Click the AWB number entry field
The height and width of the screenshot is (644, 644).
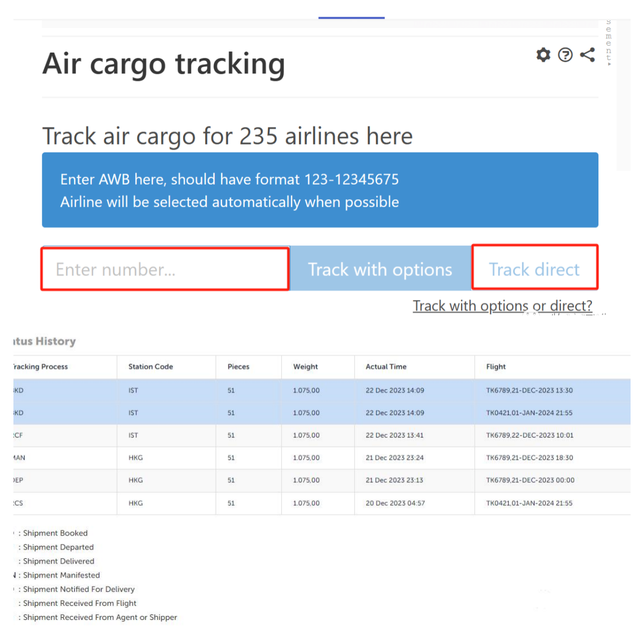[165, 269]
